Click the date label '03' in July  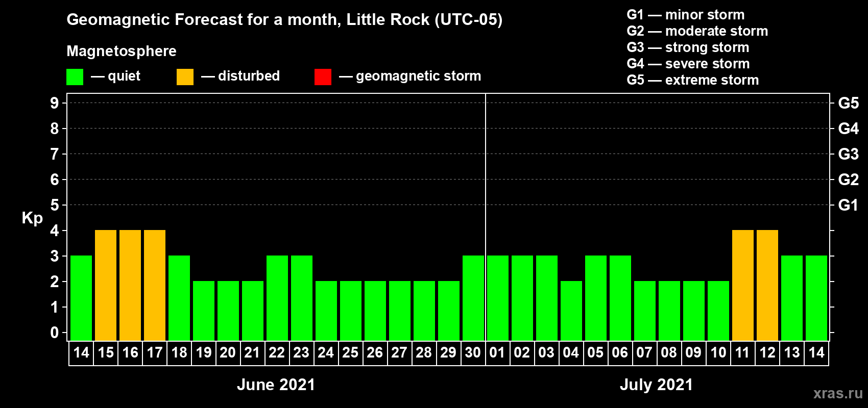tap(546, 352)
